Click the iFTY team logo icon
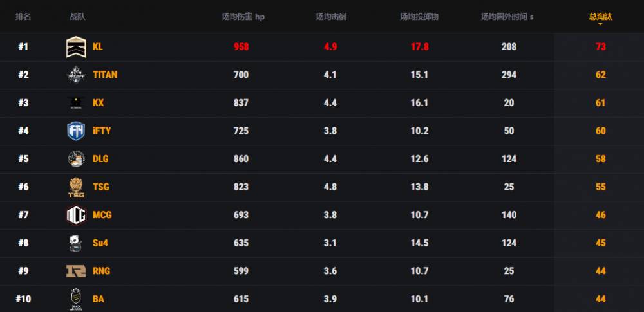The image size is (644, 312). pos(76,131)
